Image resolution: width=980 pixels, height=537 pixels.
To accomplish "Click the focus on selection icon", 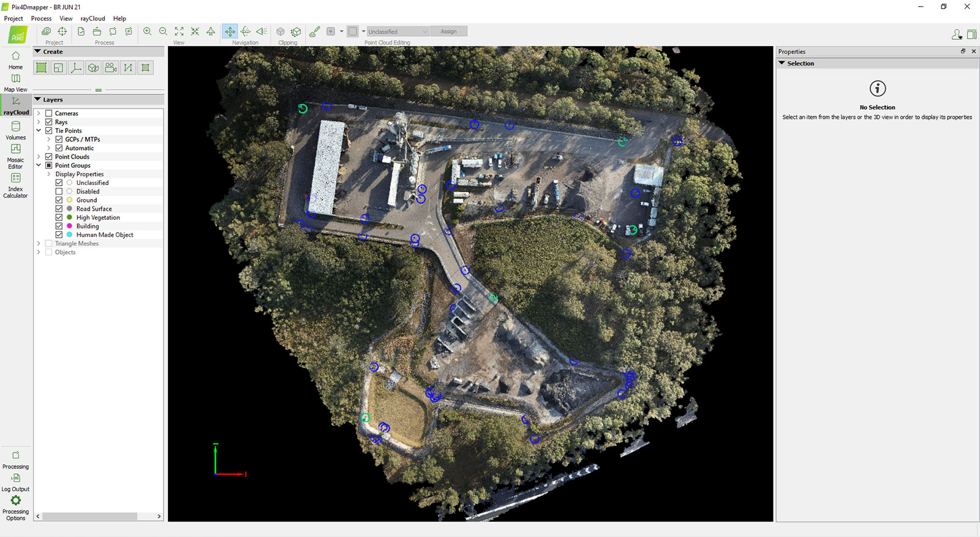I will pyautogui.click(x=195, y=31).
